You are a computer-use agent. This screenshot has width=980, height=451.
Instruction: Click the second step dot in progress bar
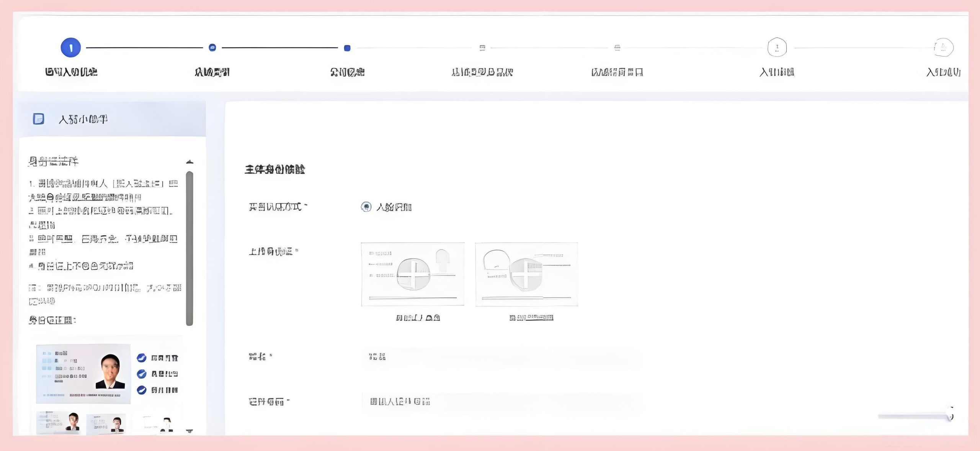(212, 48)
